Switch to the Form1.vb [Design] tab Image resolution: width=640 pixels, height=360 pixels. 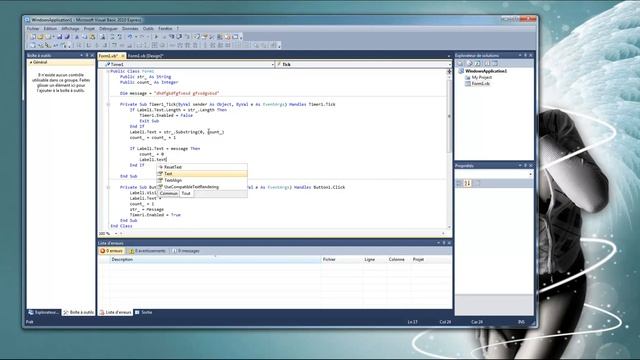[145, 56]
